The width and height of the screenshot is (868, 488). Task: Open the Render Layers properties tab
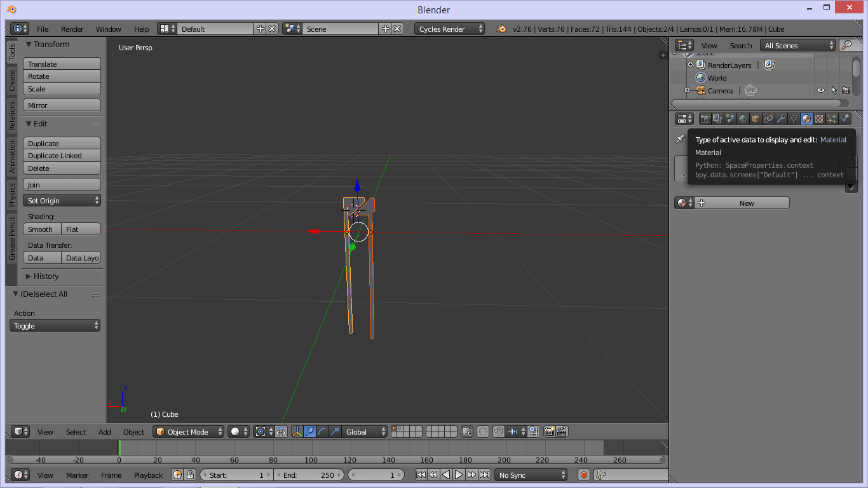pyautogui.click(x=717, y=119)
